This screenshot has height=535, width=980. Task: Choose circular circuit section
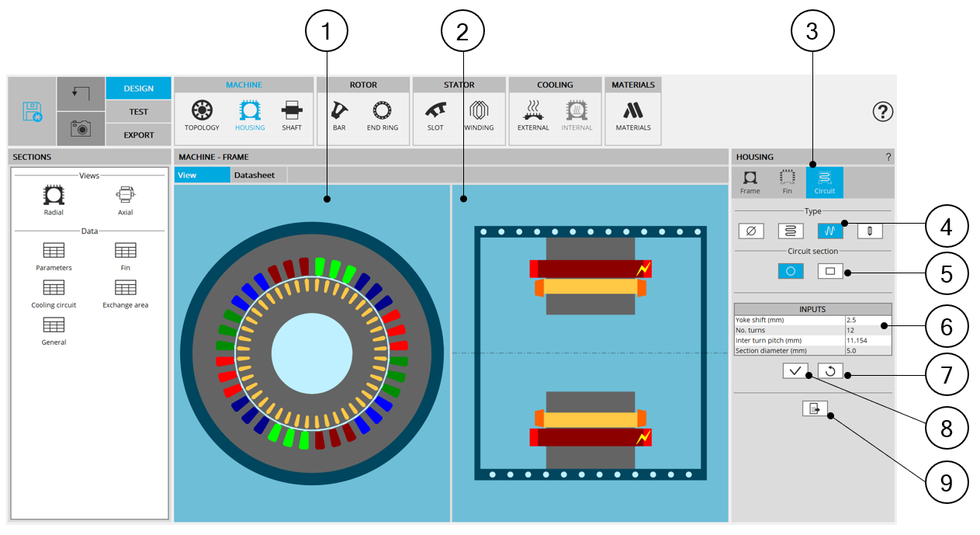pyautogui.click(x=791, y=272)
